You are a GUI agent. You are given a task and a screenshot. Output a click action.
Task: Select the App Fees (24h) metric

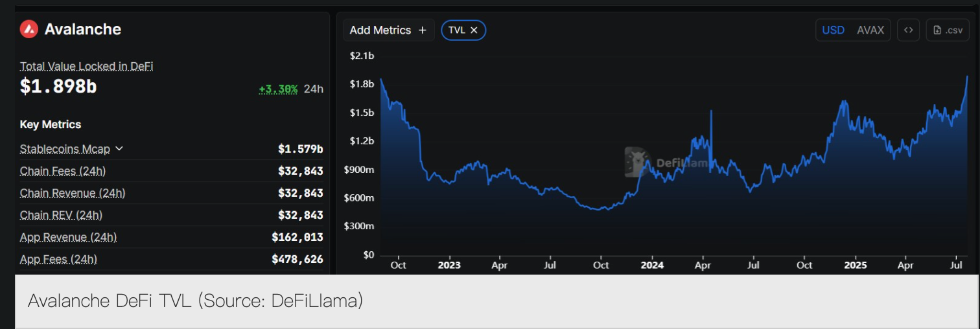pyautogui.click(x=58, y=259)
